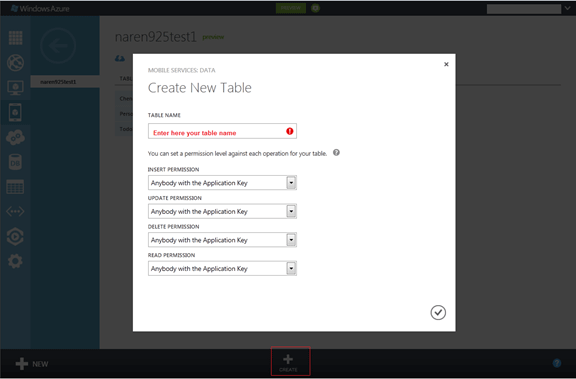This screenshot has width=576, height=379.
Task: Open the Settings gear icon in sidebar
Action: pyautogui.click(x=15, y=261)
